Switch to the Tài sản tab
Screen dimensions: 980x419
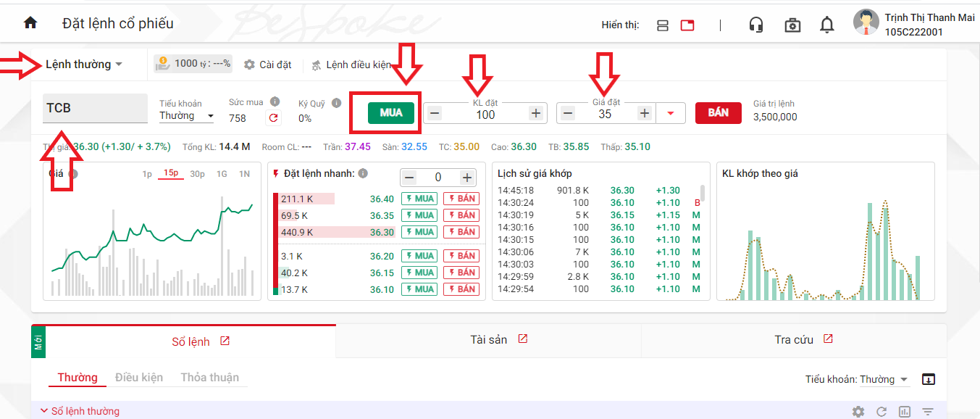(489, 339)
